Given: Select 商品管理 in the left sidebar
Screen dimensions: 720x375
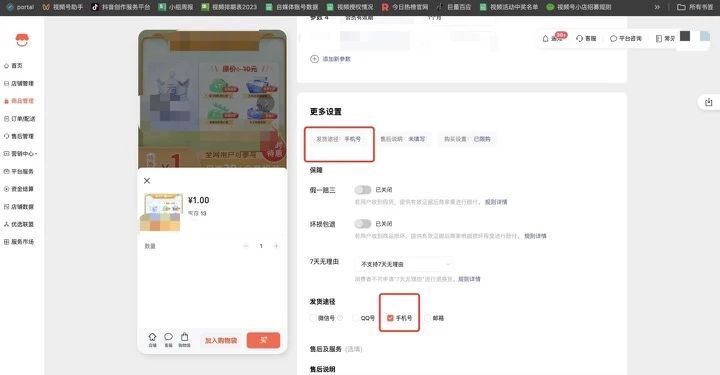Looking at the screenshot, I should click(x=19, y=101).
